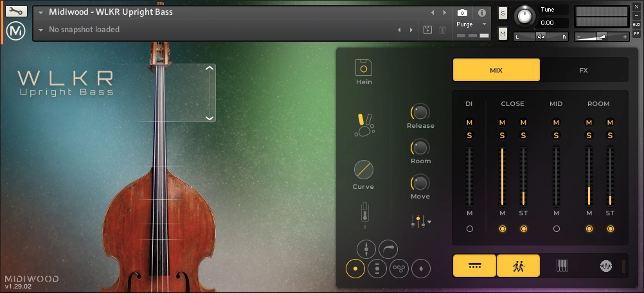The height and width of the screenshot is (293, 644).
Task: Click the Kontakt M mute button
Action: tap(503, 33)
